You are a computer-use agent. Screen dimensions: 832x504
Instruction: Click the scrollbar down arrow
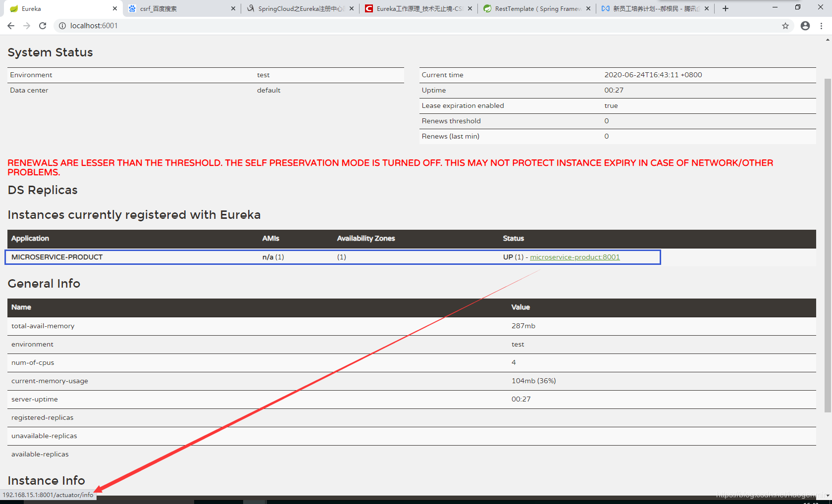[x=828, y=496]
